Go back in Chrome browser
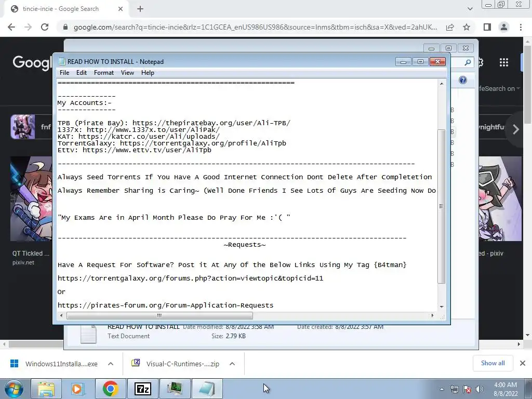The height and width of the screenshot is (399, 532). tap(11, 27)
